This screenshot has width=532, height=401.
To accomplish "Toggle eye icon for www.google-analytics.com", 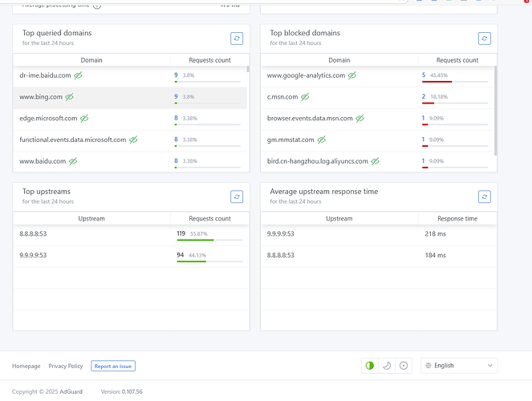I will click(352, 75).
